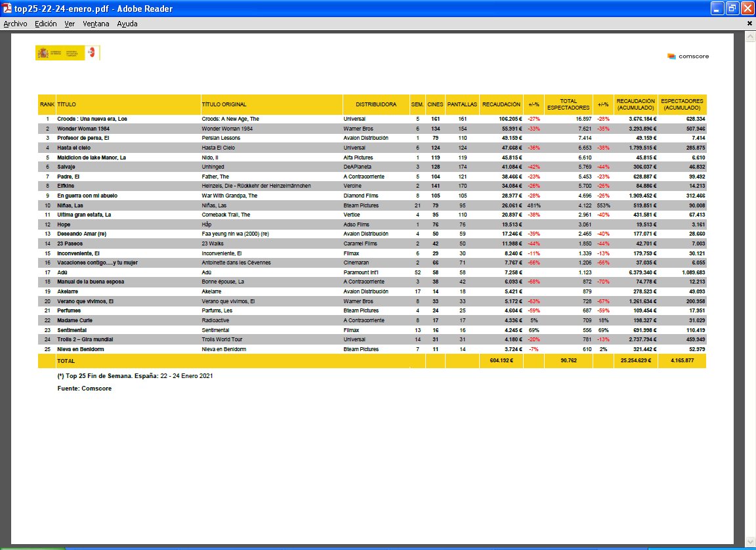The height and width of the screenshot is (550, 756).
Task: Click the 'Top 25 Fin de Semana' footnote
Action: (135, 376)
